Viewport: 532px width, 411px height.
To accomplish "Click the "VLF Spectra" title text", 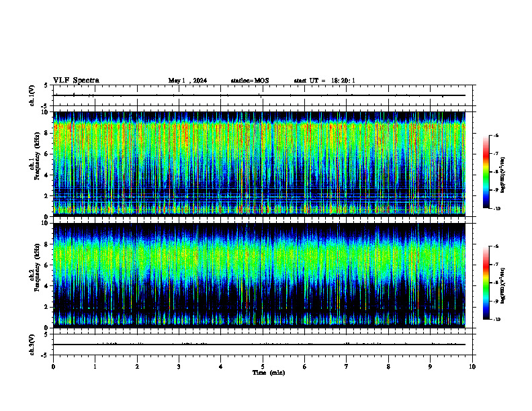I will (x=76, y=81).
